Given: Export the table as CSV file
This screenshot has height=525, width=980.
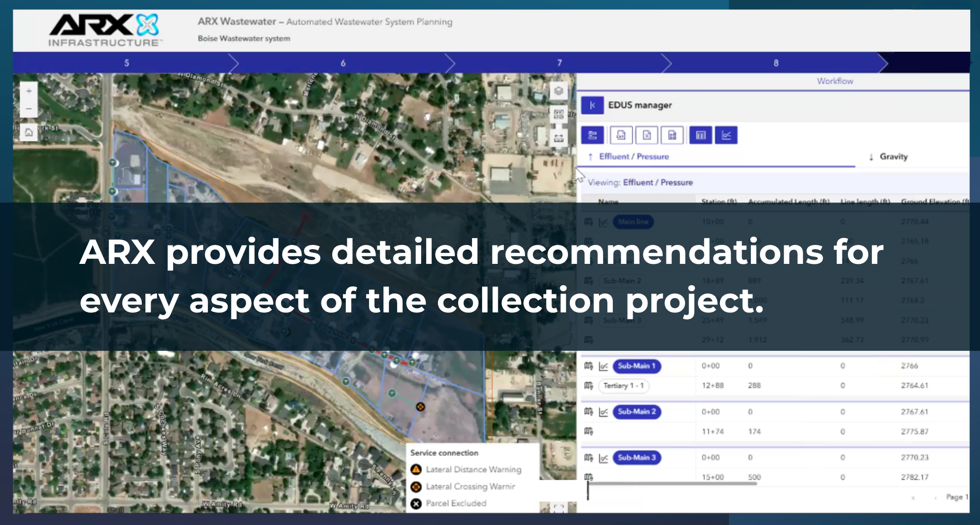Looking at the screenshot, I should (x=621, y=135).
